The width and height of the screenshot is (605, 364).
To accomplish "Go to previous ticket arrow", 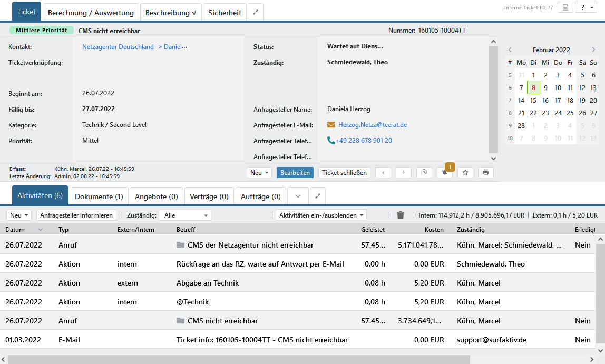I will tap(383, 172).
